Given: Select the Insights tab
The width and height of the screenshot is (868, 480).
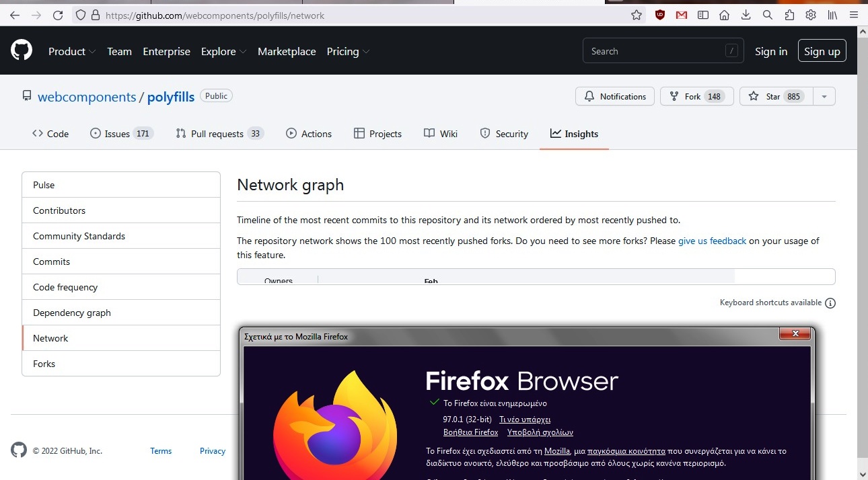Looking at the screenshot, I should pyautogui.click(x=574, y=134).
